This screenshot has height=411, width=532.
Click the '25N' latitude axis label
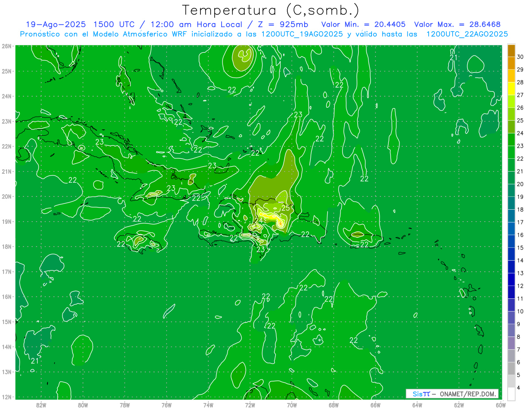click(x=7, y=71)
